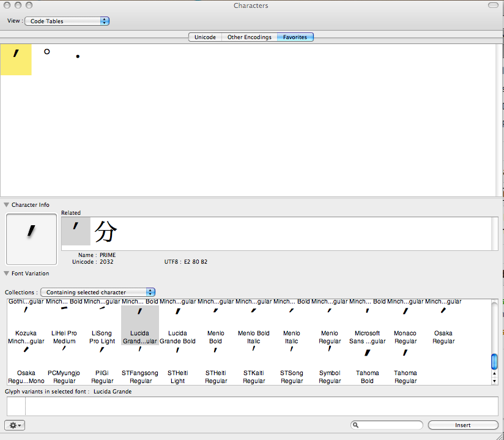The height and width of the screenshot is (440, 504).
Task: Open the View Code Tables dropdown
Action: 67,21
